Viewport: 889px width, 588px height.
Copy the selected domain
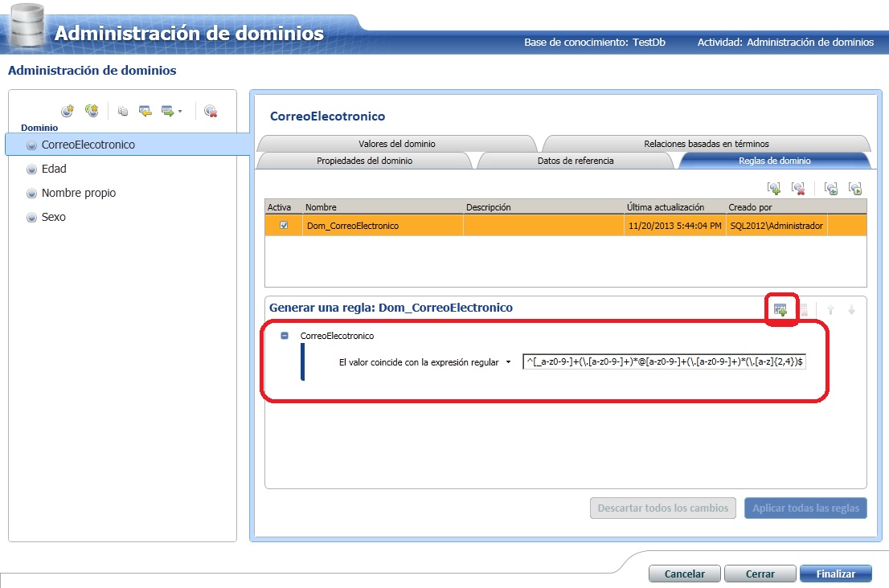(x=122, y=110)
